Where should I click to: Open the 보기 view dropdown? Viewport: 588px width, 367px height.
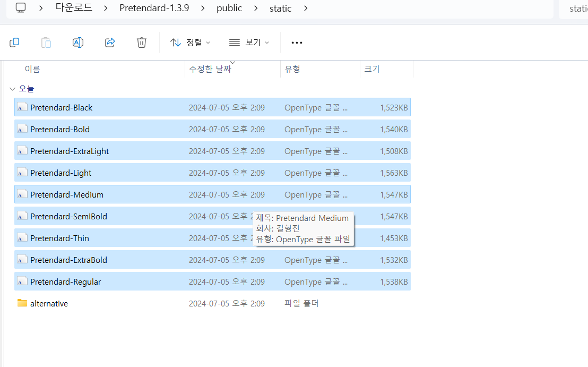tap(249, 42)
